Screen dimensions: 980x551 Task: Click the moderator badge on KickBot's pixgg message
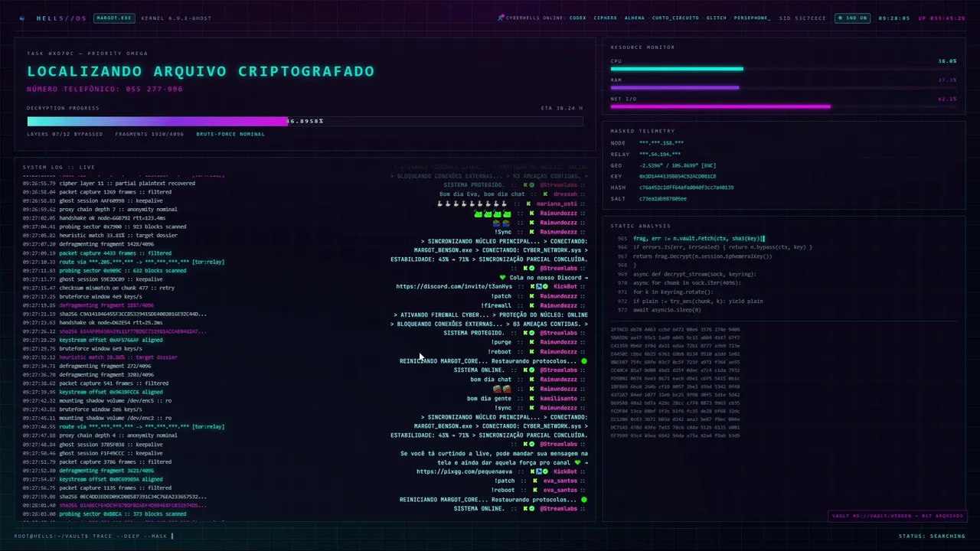pos(539,471)
